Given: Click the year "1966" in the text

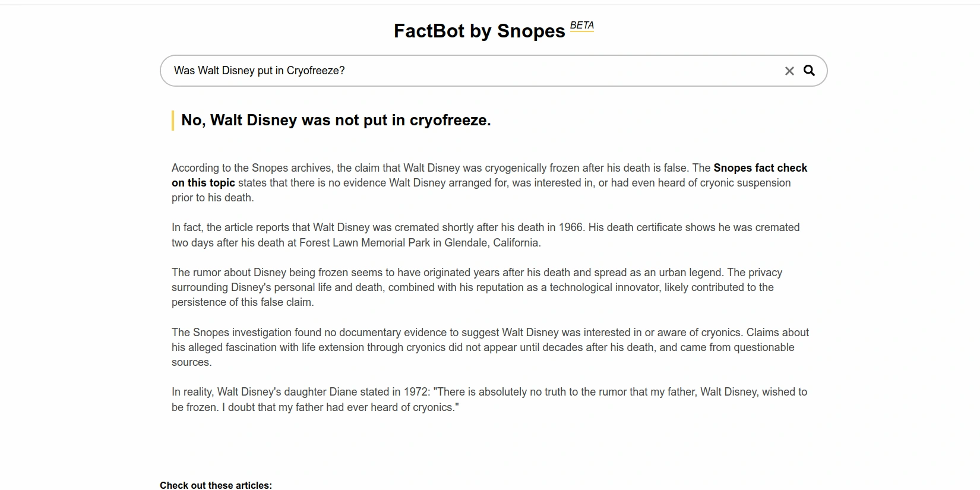Looking at the screenshot, I should pos(571,227).
